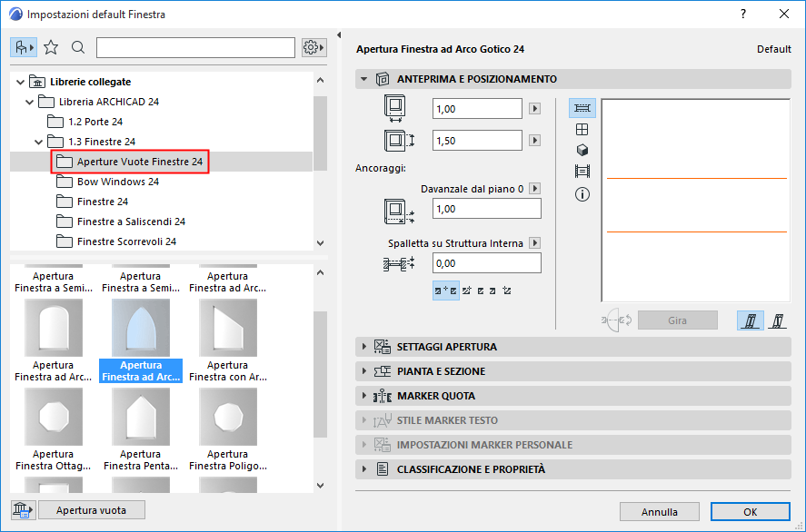806x532 pixels.
Task: Click the Settaggi Apertura panel icon
Action: coord(382,347)
